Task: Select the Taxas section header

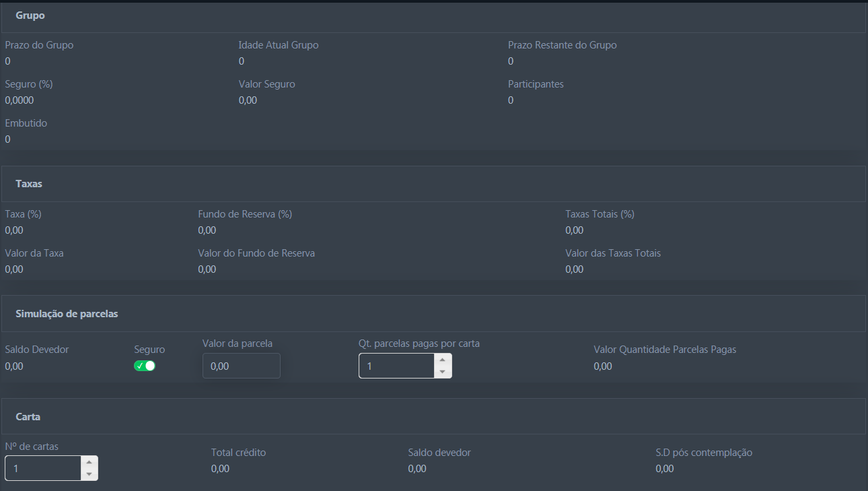Action: 29,184
